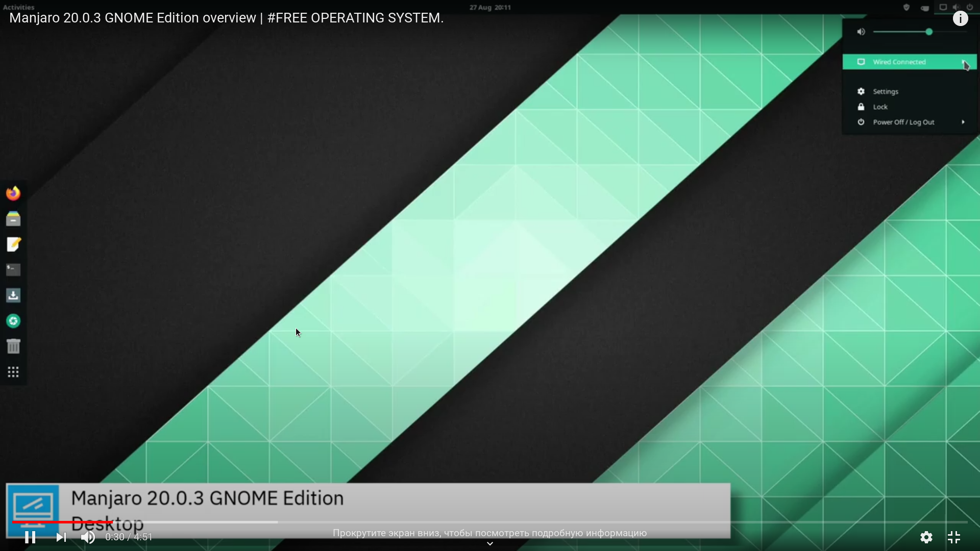Screen dimensions: 980x551
Task: Show all applications grid
Action: point(13,372)
